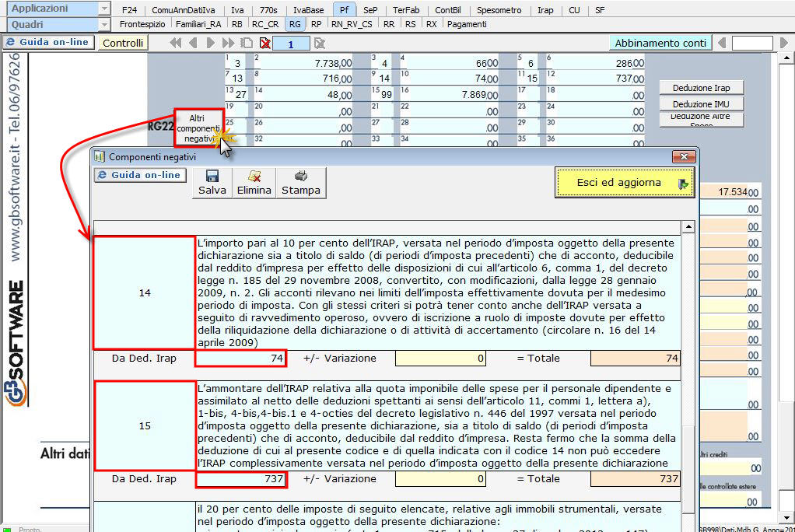Image resolution: width=795 pixels, height=532 pixels.
Task: Switch to the ContBil tab
Action: [448, 9]
